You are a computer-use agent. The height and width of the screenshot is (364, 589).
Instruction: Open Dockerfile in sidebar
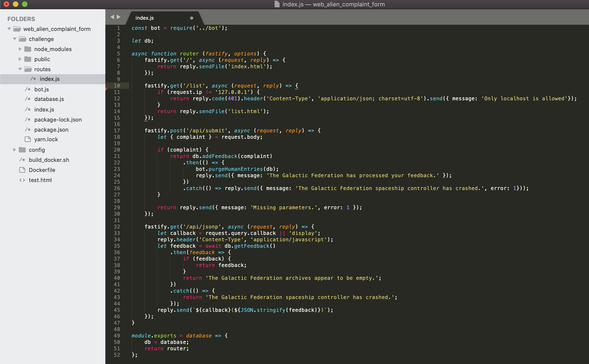click(x=42, y=170)
